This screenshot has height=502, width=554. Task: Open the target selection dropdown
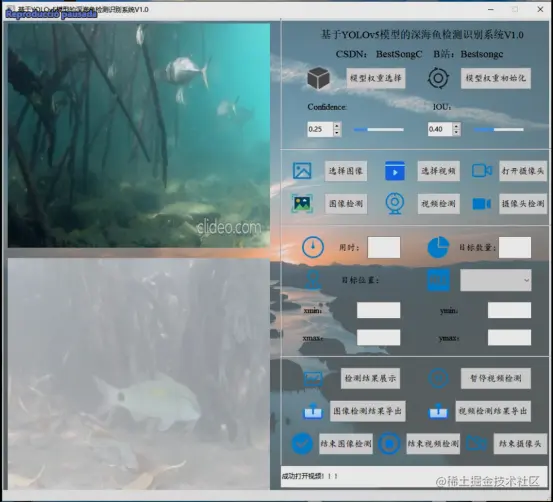(496, 280)
